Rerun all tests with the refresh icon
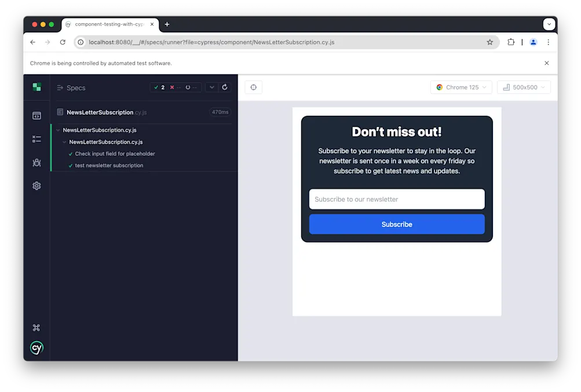 [225, 87]
